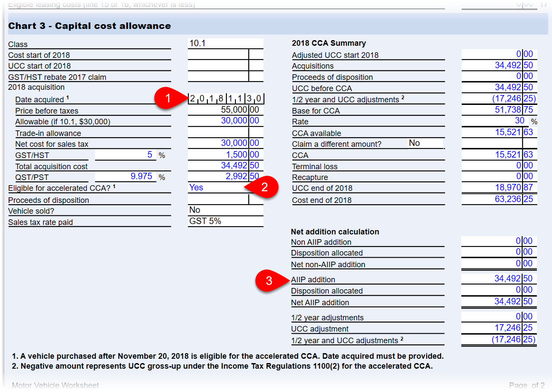552x392 pixels.
Task: Click the Rate field showing 30
Action: pyautogui.click(x=495, y=121)
